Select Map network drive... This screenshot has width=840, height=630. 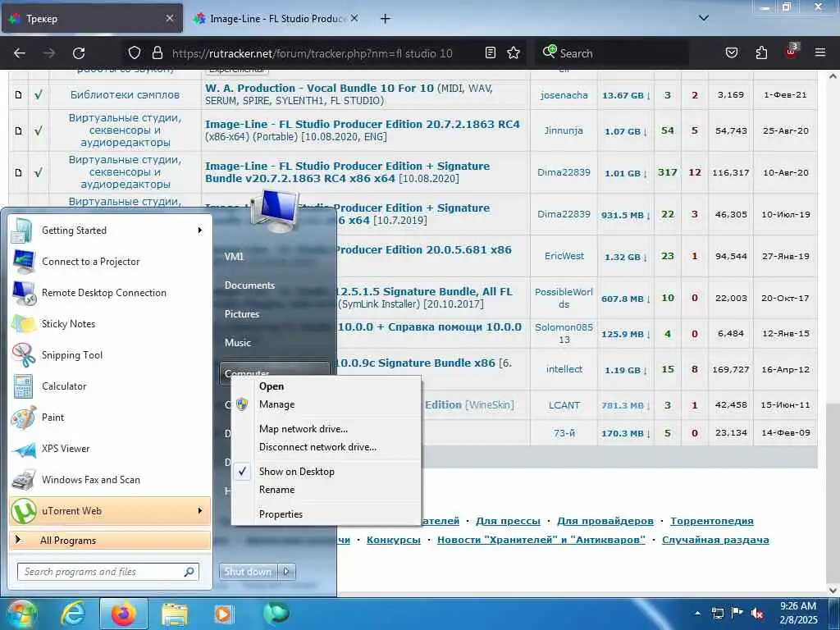[x=326, y=429]
